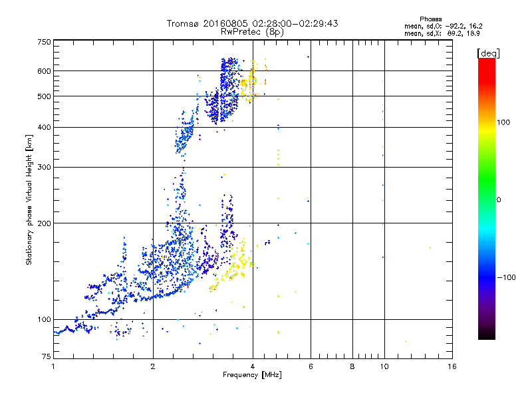Click the x-axis tick label '10'
Viewport: 532px width, 399px height.
(x=384, y=366)
